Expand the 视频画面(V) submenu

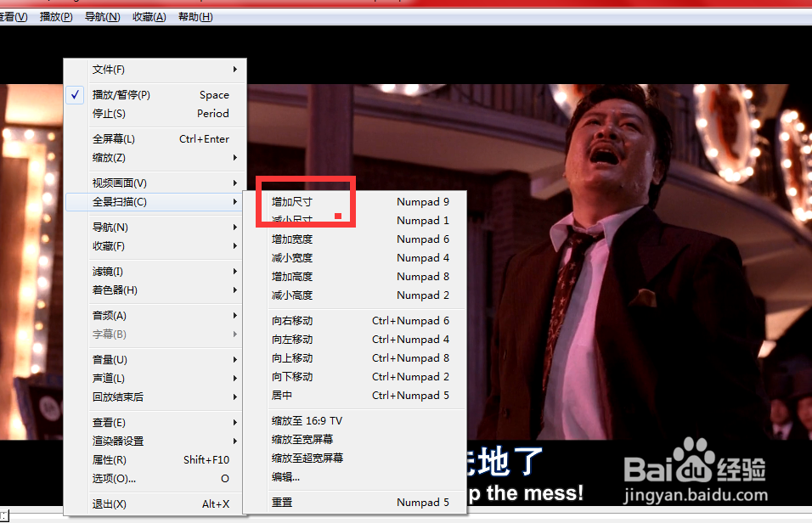[x=155, y=183]
